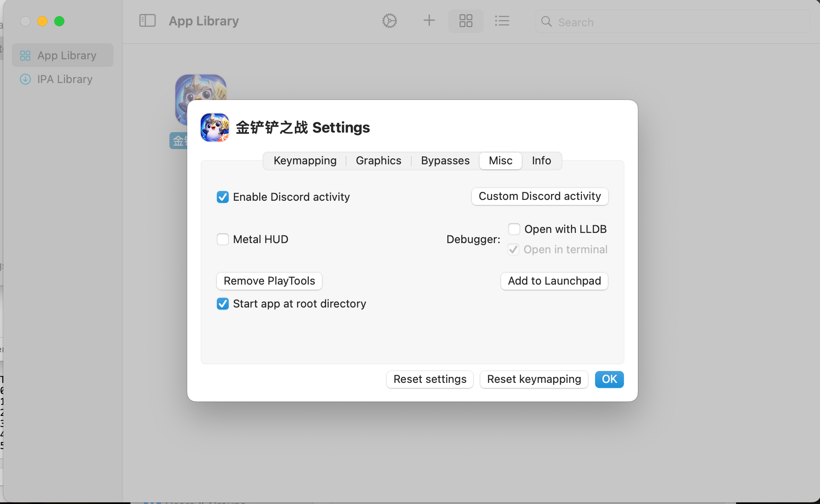Switch to the Keymapping tab
This screenshot has height=504, width=820.
coord(305,161)
